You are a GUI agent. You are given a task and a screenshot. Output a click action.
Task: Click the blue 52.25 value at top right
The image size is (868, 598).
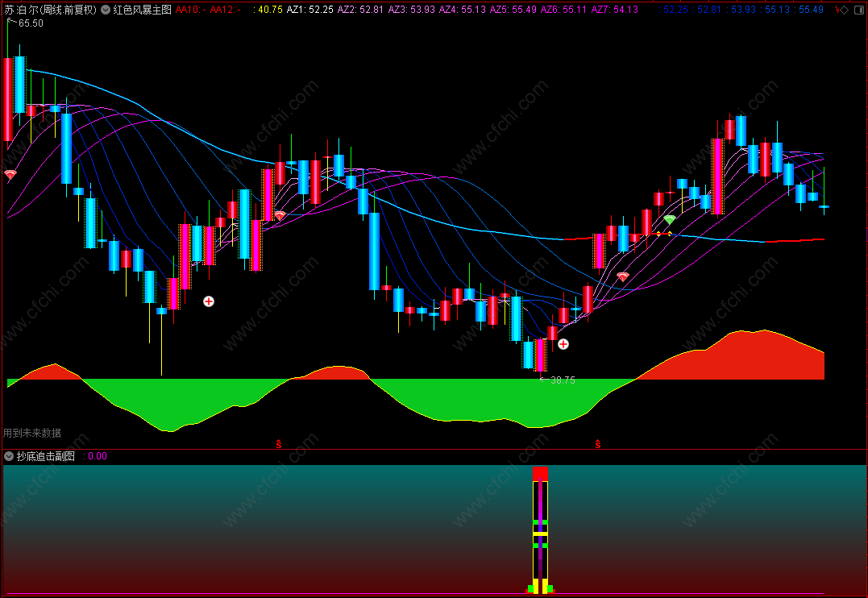click(675, 10)
